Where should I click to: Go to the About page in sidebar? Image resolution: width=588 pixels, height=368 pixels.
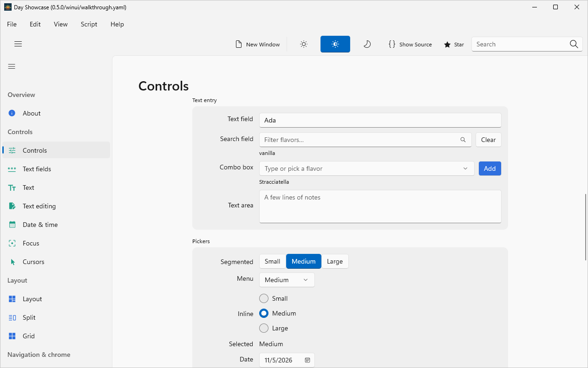(x=56, y=113)
